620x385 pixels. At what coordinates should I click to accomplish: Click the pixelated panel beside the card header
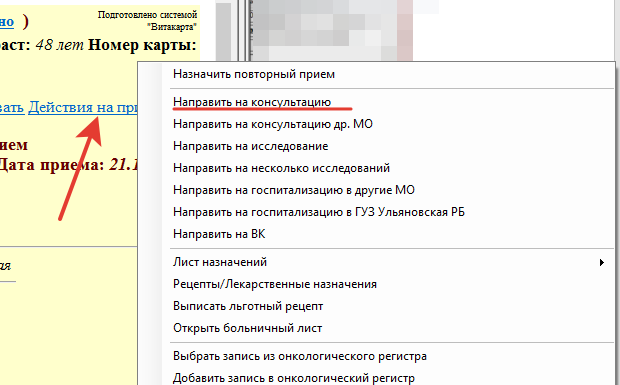332,30
